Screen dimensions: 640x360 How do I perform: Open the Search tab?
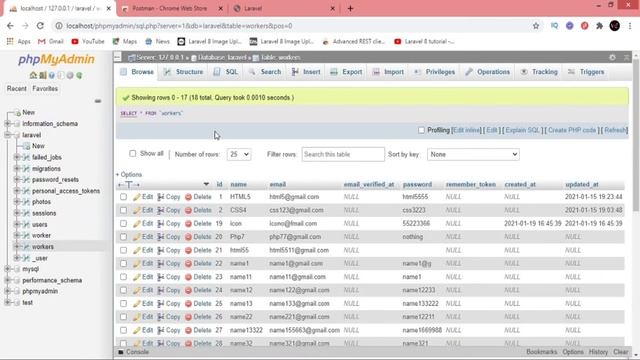(x=265, y=72)
